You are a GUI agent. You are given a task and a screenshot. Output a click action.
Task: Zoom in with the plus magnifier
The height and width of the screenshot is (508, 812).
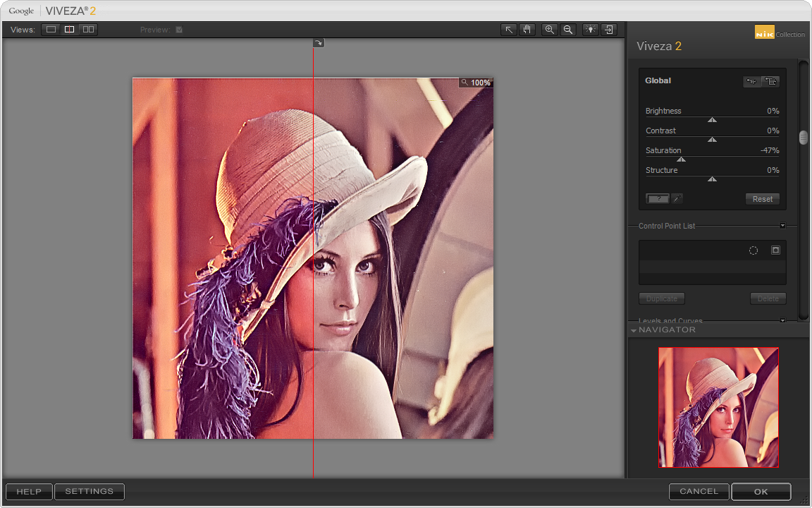pyautogui.click(x=550, y=30)
